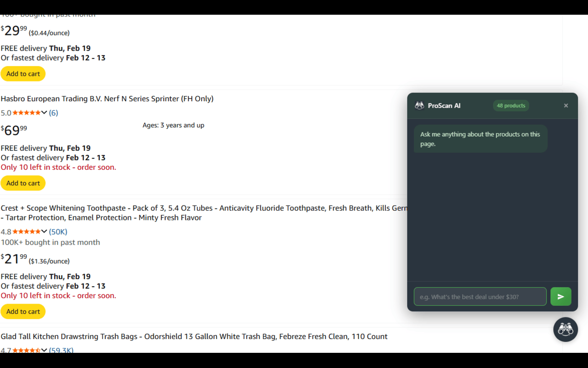Click "100K+ bought in past month" text
The image size is (588, 368).
(x=50, y=242)
